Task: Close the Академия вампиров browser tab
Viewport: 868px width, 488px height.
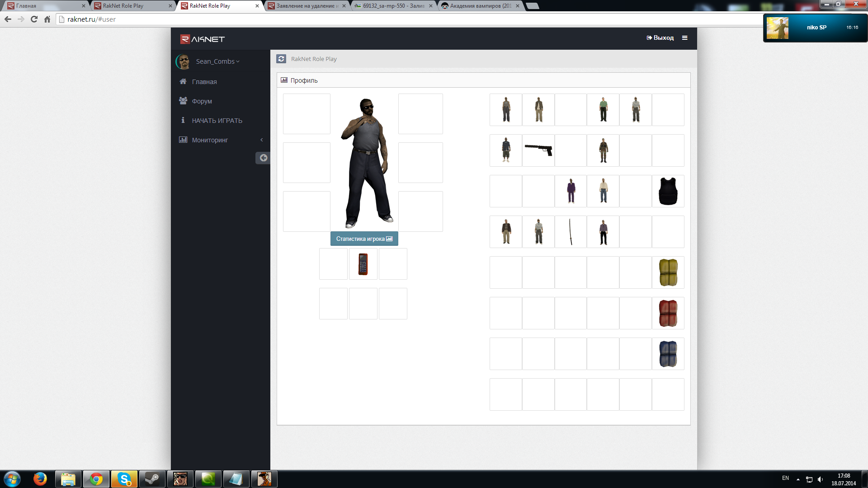Action: click(x=518, y=6)
